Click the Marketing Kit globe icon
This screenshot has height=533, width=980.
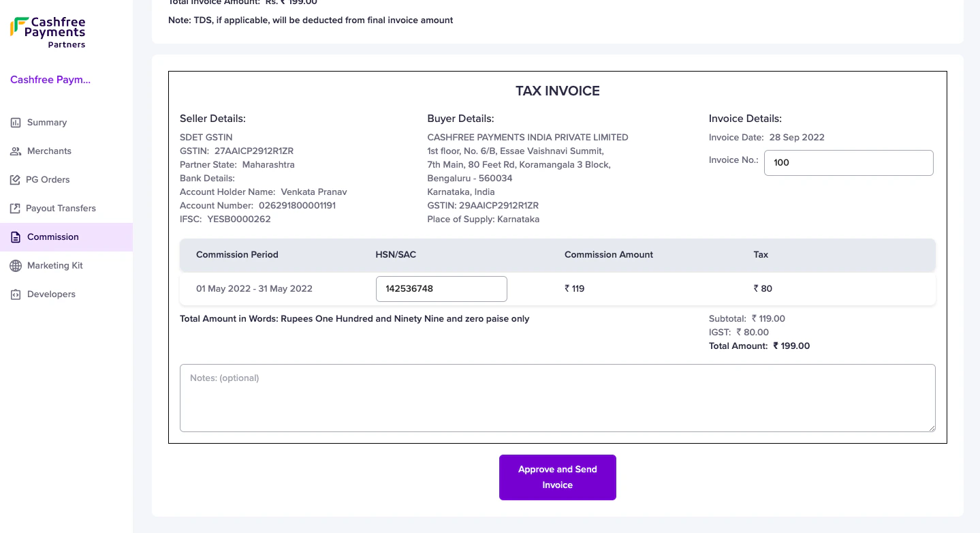tap(16, 266)
